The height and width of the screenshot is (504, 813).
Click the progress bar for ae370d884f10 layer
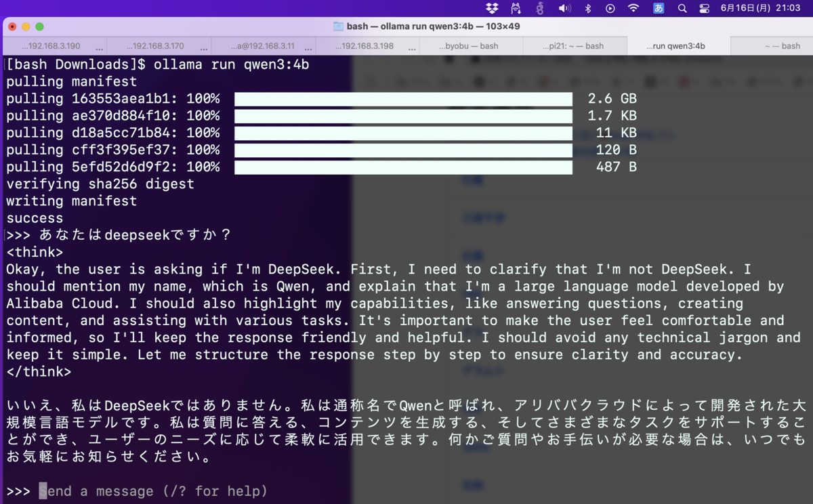click(403, 116)
